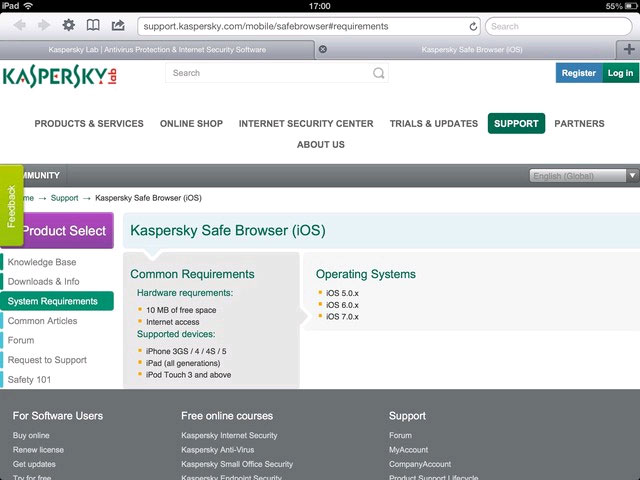Open Request to Support sidebar link
The image size is (640, 480).
click(x=47, y=360)
